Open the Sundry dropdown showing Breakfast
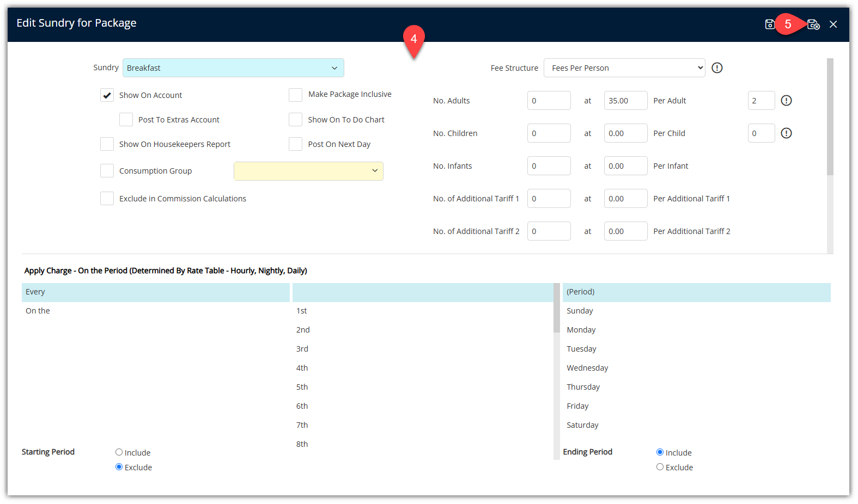 (x=233, y=67)
